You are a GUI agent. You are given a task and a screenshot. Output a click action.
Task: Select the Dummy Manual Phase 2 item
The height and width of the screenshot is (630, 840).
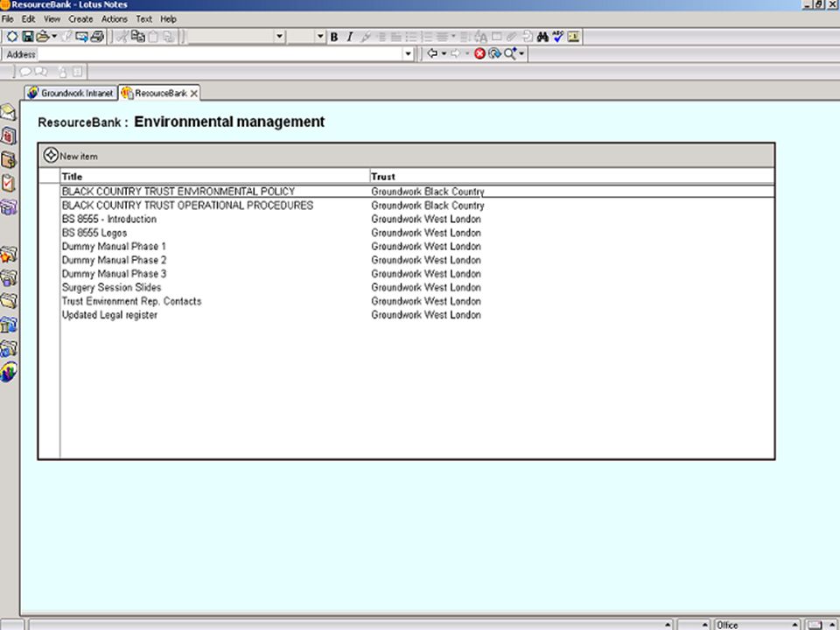click(x=114, y=261)
